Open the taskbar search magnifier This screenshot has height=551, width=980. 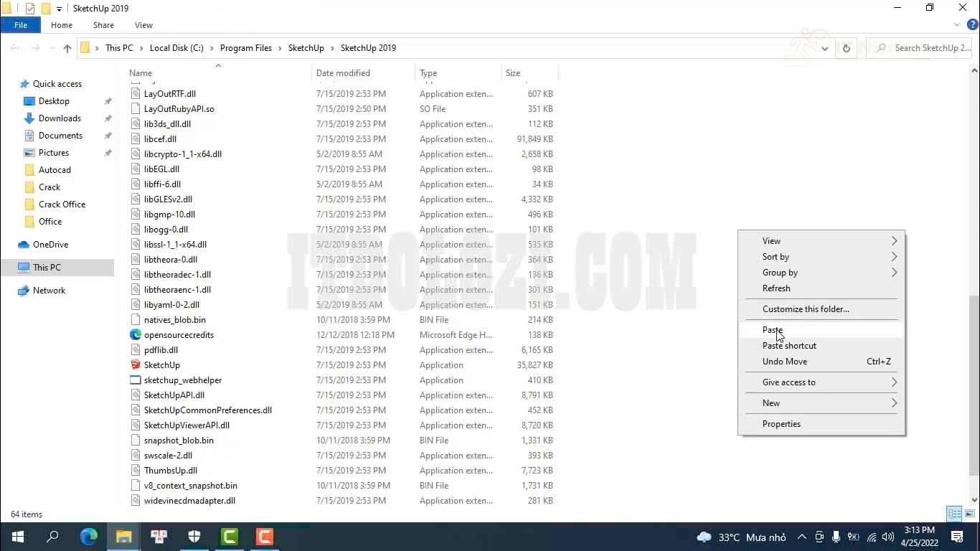tap(52, 537)
